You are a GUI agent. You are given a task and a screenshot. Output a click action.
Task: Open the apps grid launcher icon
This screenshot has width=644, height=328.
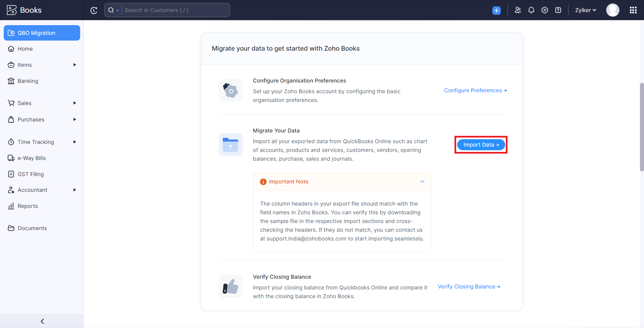633,10
